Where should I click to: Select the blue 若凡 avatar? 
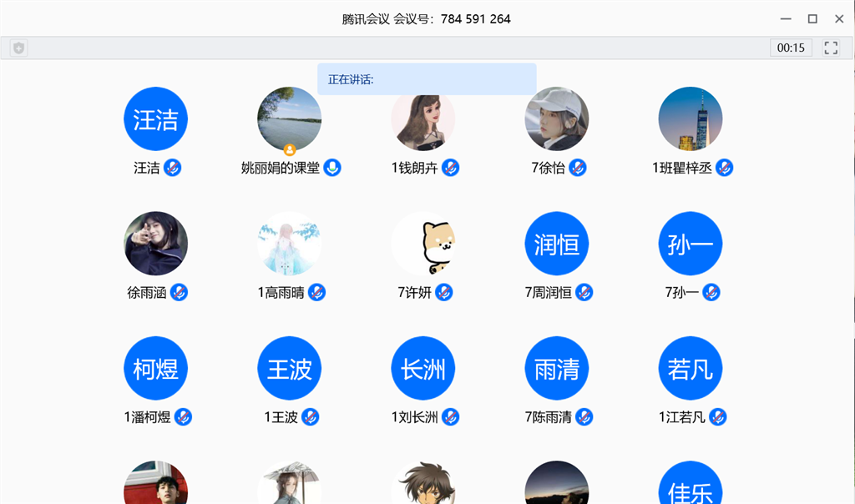(691, 368)
